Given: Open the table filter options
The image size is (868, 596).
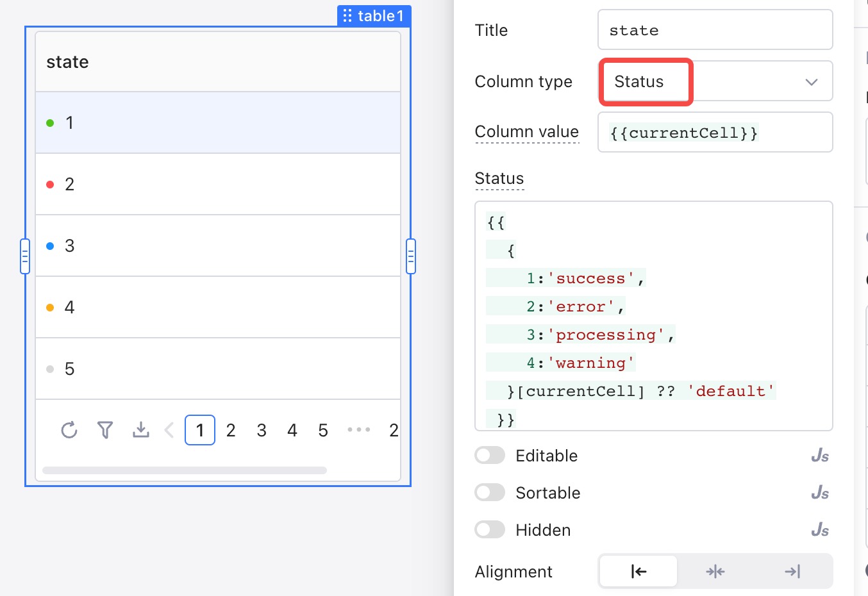Looking at the screenshot, I should (105, 430).
